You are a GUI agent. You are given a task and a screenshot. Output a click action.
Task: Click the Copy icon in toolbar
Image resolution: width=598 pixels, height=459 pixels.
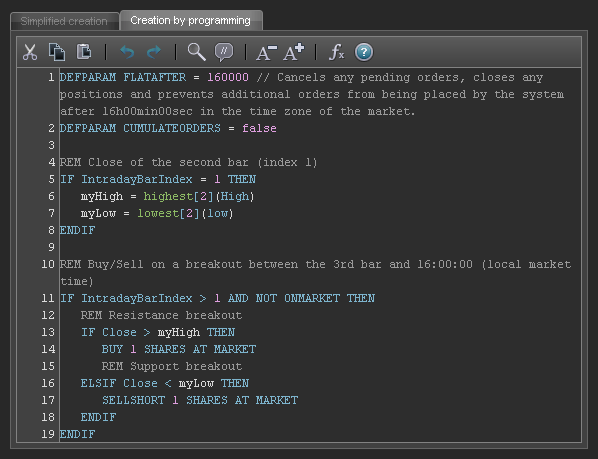[57, 52]
